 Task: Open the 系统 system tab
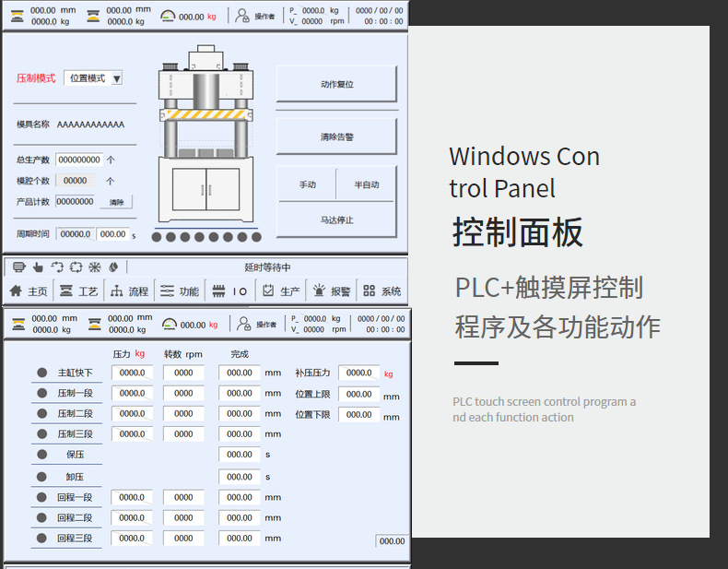tap(382, 291)
